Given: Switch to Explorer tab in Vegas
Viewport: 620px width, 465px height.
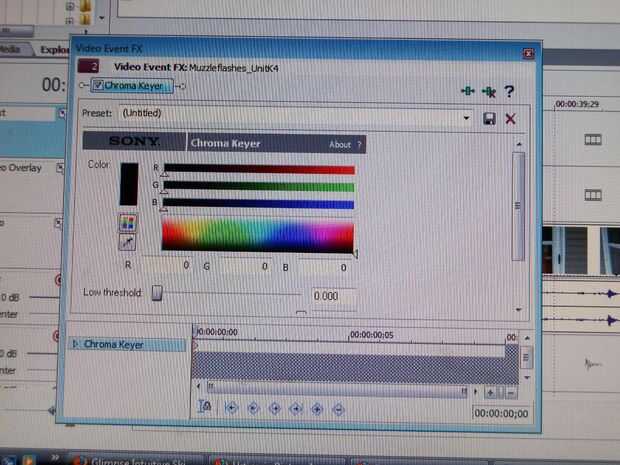Looking at the screenshot, I should point(54,49).
